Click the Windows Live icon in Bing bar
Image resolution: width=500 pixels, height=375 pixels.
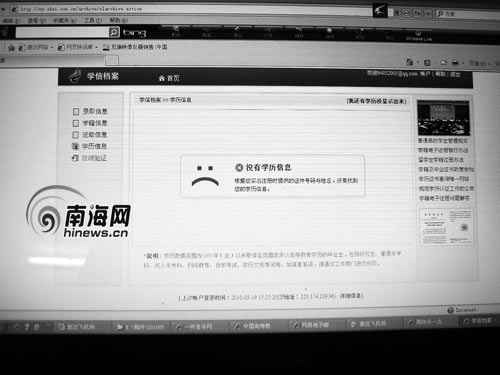(x=419, y=34)
